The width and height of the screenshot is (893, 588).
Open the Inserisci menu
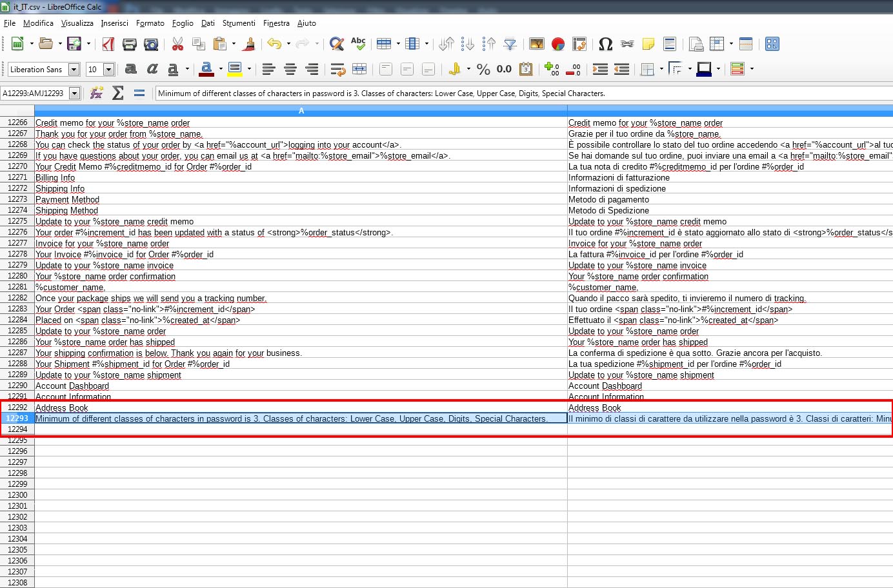point(114,23)
